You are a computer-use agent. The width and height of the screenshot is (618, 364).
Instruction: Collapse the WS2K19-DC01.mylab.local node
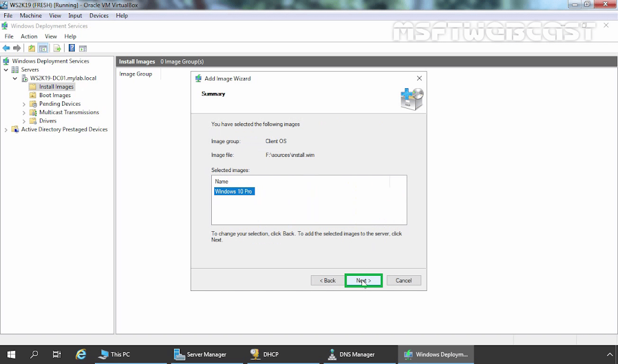click(x=15, y=78)
